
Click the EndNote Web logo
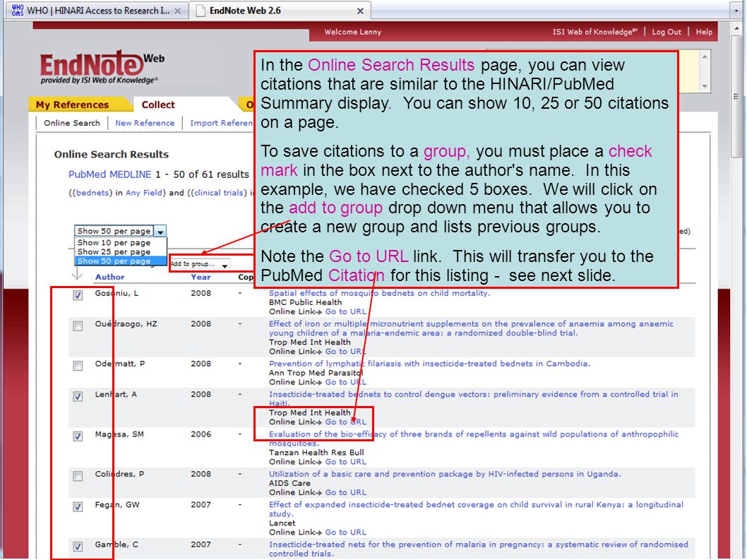(x=102, y=68)
